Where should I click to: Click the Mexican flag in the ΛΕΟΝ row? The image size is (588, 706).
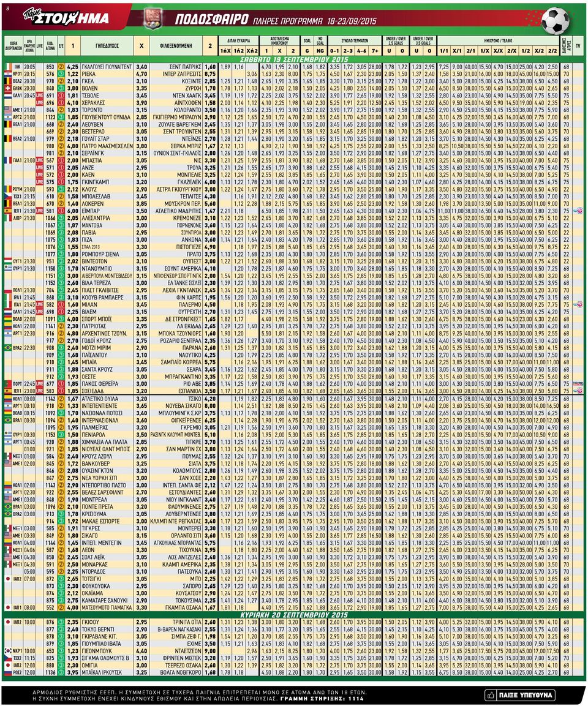pos(7,550)
